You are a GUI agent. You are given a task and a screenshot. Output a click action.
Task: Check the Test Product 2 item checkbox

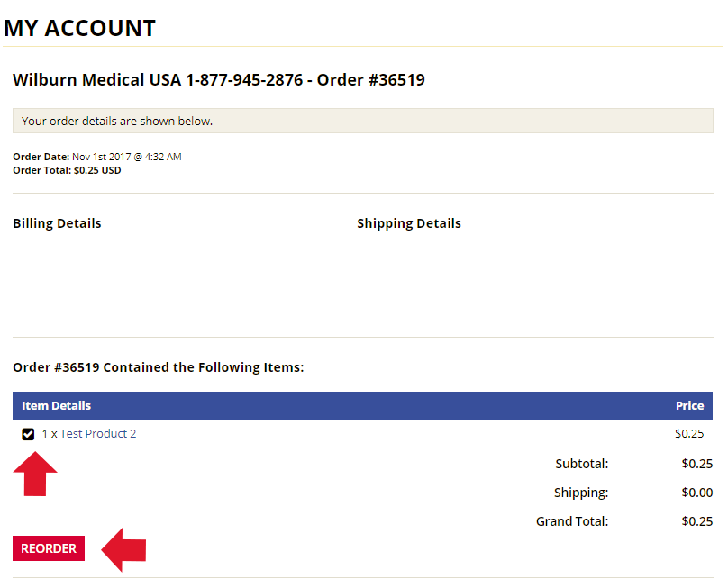[x=28, y=433]
